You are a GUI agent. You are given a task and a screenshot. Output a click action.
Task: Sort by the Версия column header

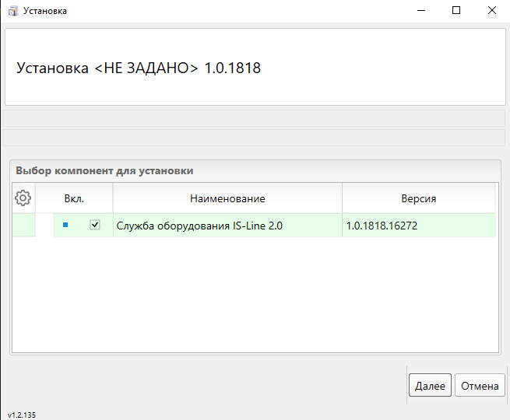pyautogui.click(x=419, y=198)
